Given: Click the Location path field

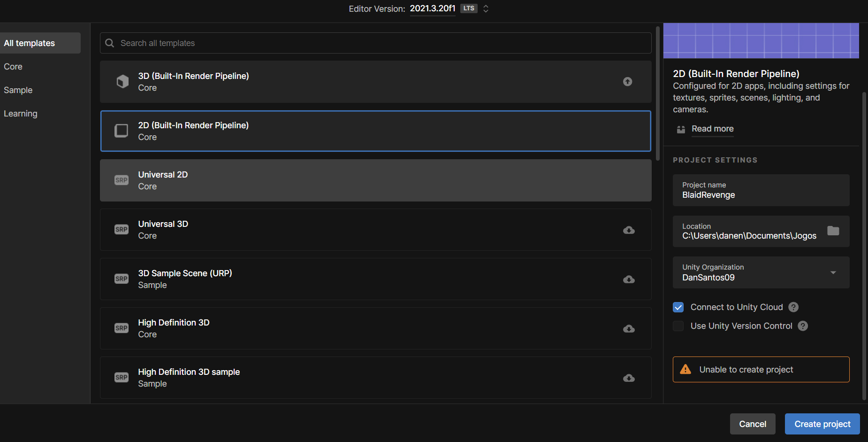Looking at the screenshot, I should 761,231.
